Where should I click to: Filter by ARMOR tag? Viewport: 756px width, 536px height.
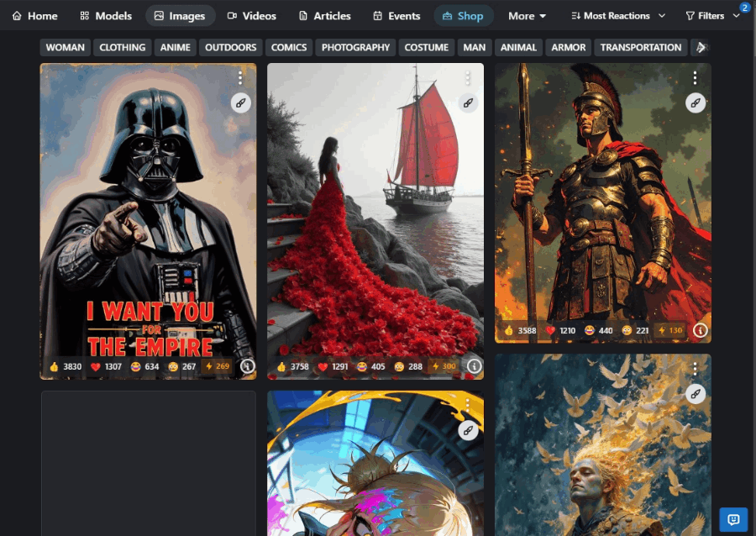[x=569, y=47]
